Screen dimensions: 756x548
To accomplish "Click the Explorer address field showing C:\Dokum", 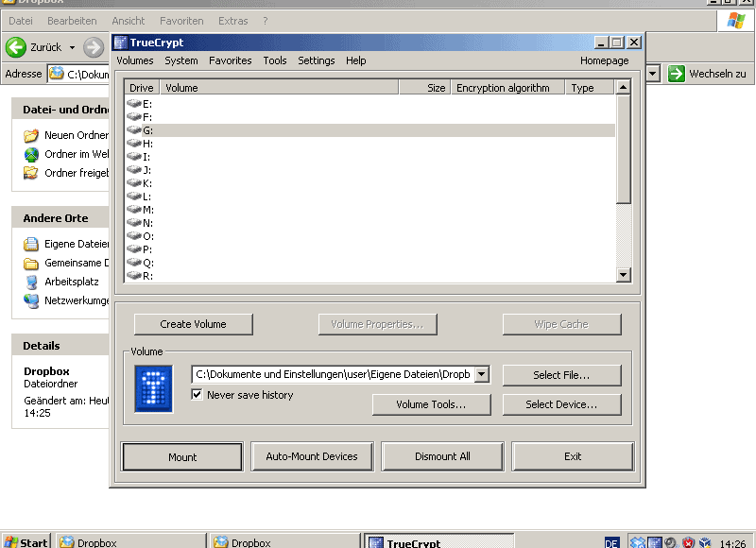I will click(79, 74).
